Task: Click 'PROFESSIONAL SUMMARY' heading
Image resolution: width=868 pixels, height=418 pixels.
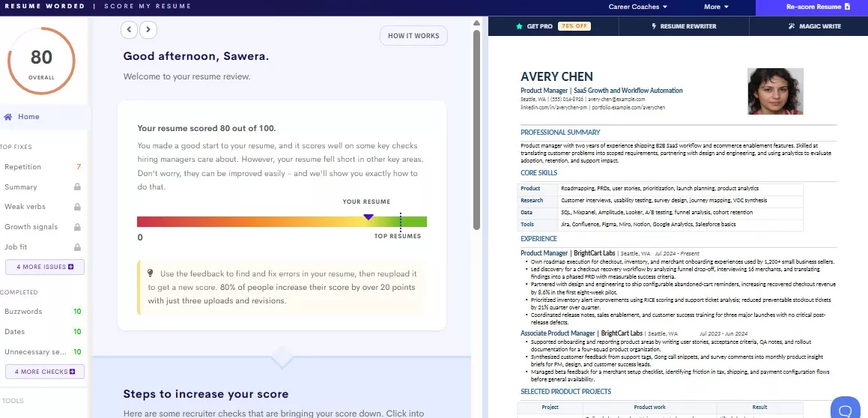Action: coord(560,133)
